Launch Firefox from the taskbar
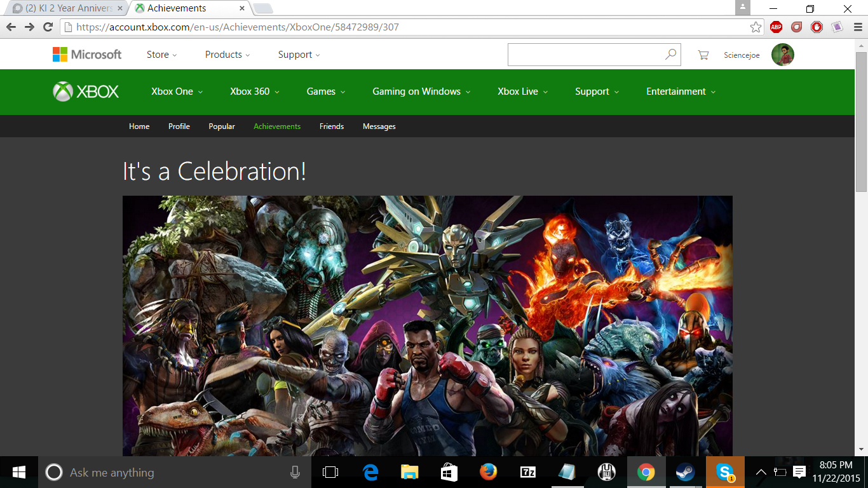This screenshot has width=868, height=488. coord(488,472)
